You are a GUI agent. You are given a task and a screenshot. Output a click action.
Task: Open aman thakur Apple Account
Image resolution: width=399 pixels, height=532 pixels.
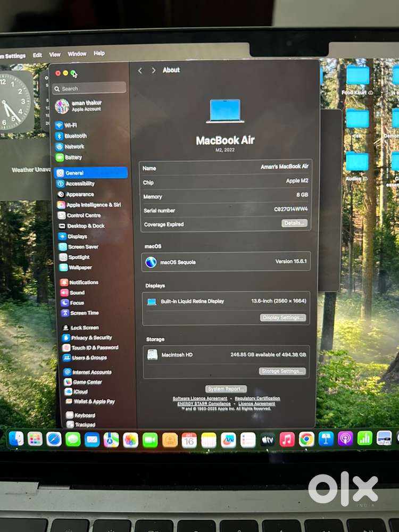tap(85, 106)
